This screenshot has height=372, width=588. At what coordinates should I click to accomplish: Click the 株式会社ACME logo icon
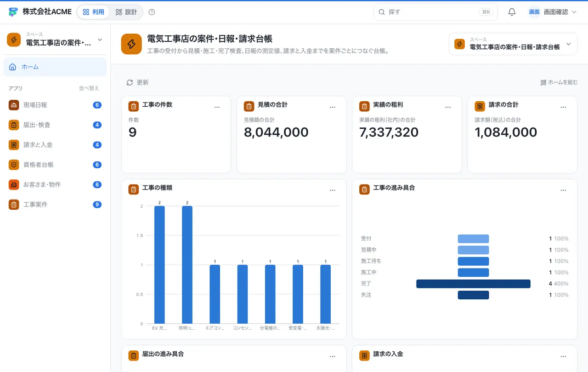[13, 12]
